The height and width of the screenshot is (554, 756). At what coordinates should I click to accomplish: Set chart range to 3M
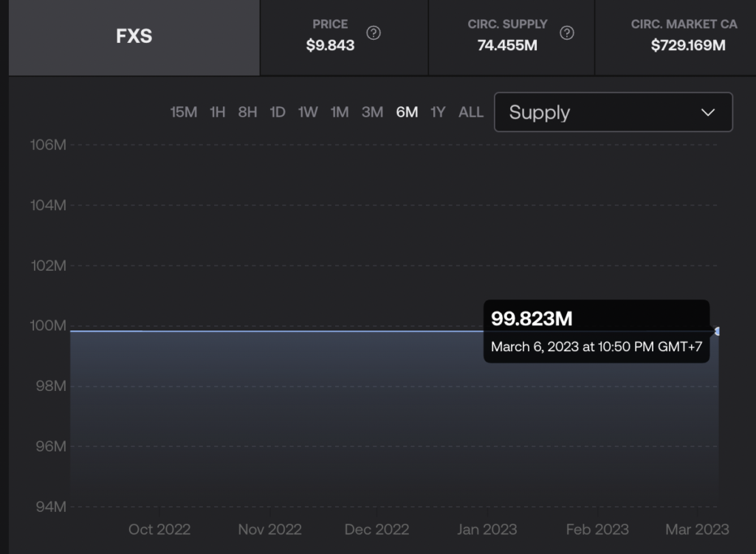pyautogui.click(x=372, y=112)
